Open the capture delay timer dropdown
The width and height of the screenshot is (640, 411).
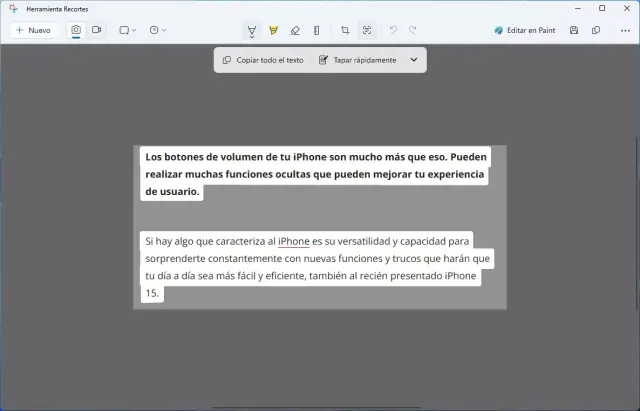point(157,30)
